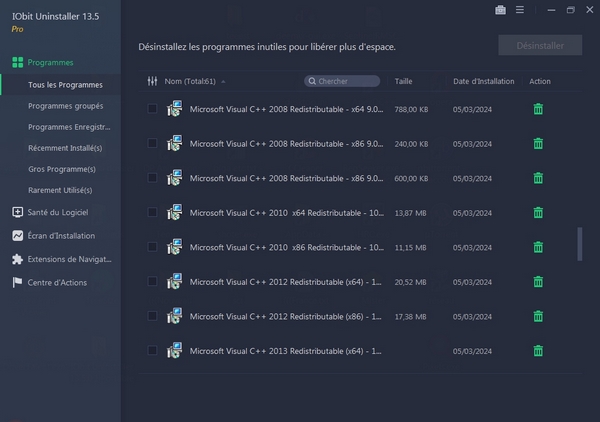Maximize the IObit Uninstaller window
Image resolution: width=600 pixels, height=422 pixels.
point(570,10)
